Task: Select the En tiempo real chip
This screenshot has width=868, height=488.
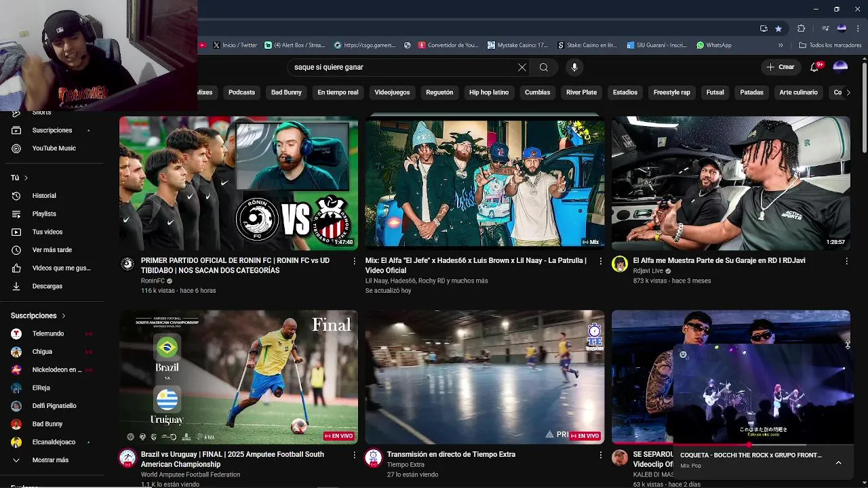Action: tap(338, 92)
